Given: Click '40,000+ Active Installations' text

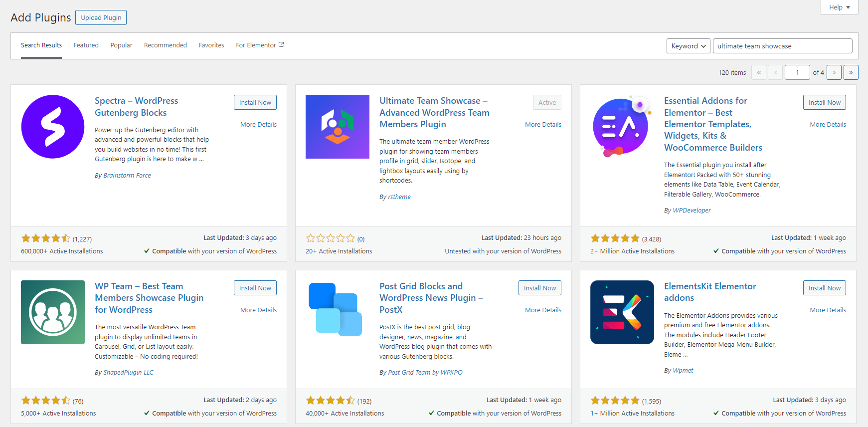Looking at the screenshot, I should point(345,414).
